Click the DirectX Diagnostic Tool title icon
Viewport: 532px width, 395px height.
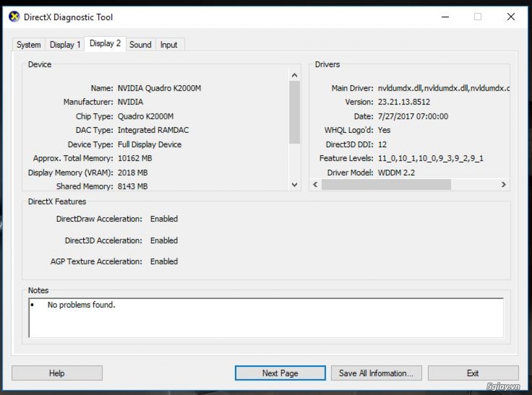14,16
